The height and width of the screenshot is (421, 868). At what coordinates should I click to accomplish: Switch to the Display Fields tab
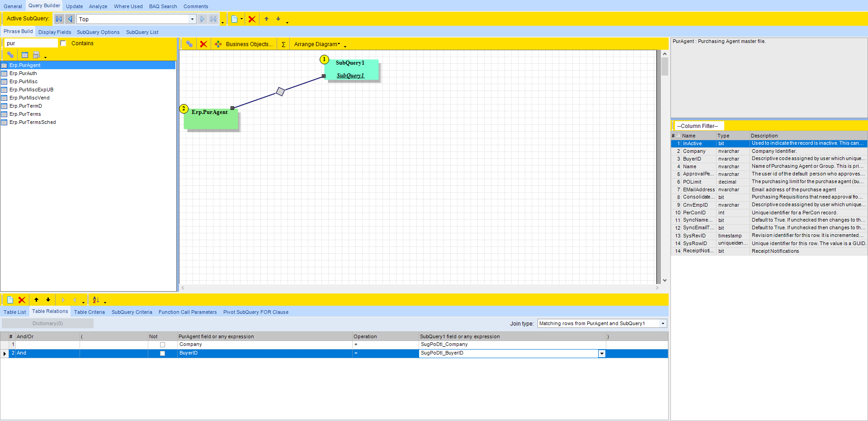point(55,32)
